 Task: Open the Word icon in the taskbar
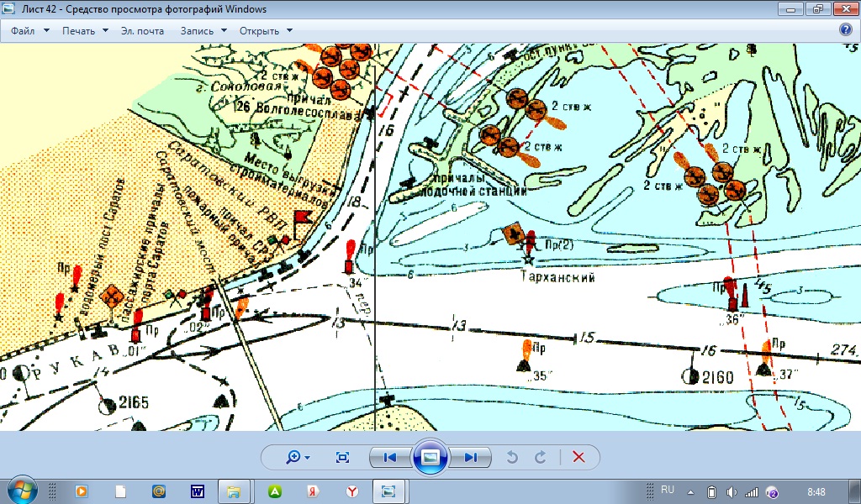[198, 491]
